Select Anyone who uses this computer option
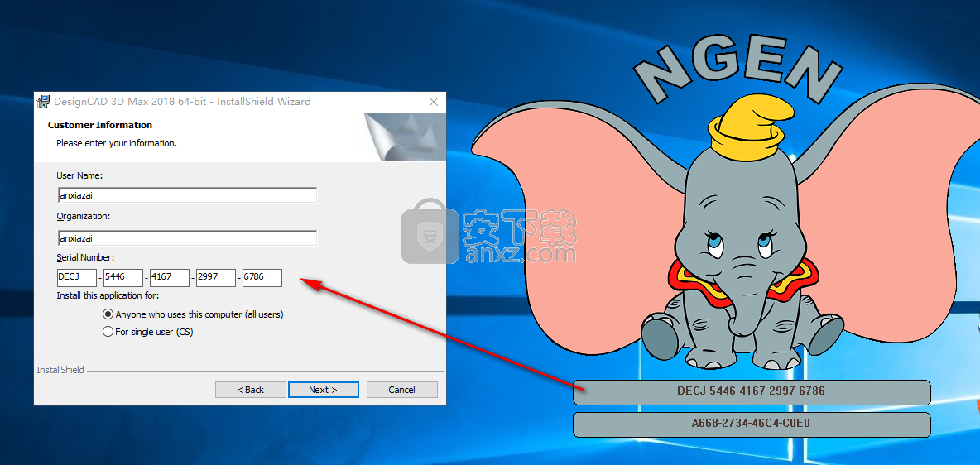The image size is (980, 465). pos(193,314)
